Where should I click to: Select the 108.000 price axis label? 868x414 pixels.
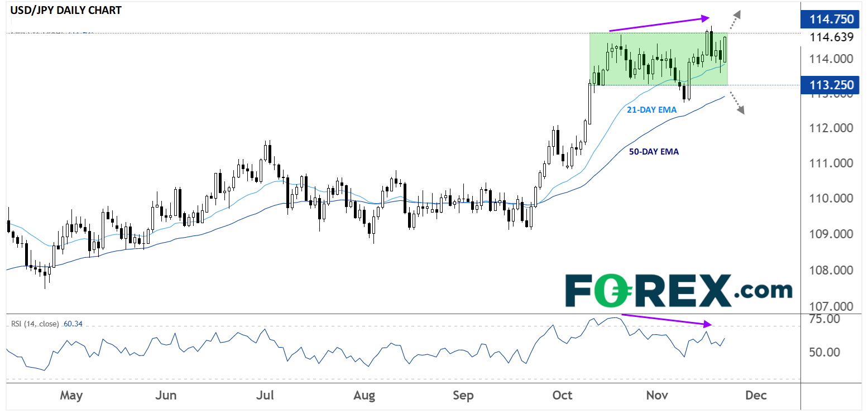[831, 271]
